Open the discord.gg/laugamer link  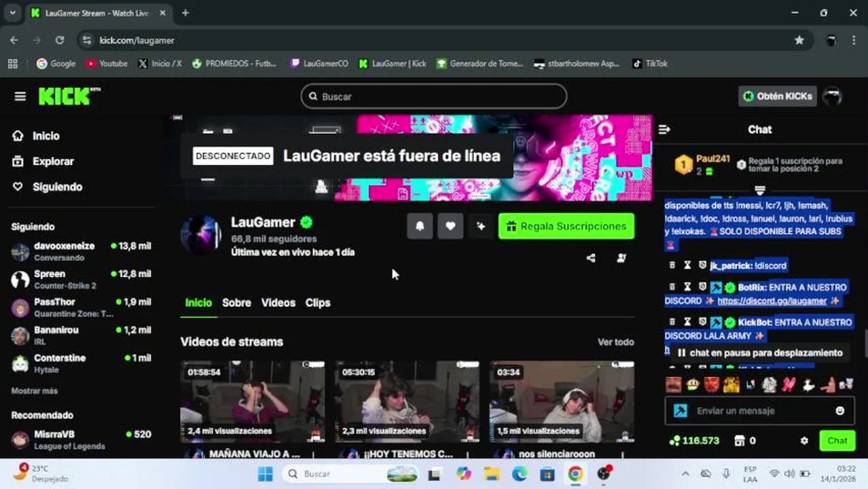pyautogui.click(x=772, y=301)
